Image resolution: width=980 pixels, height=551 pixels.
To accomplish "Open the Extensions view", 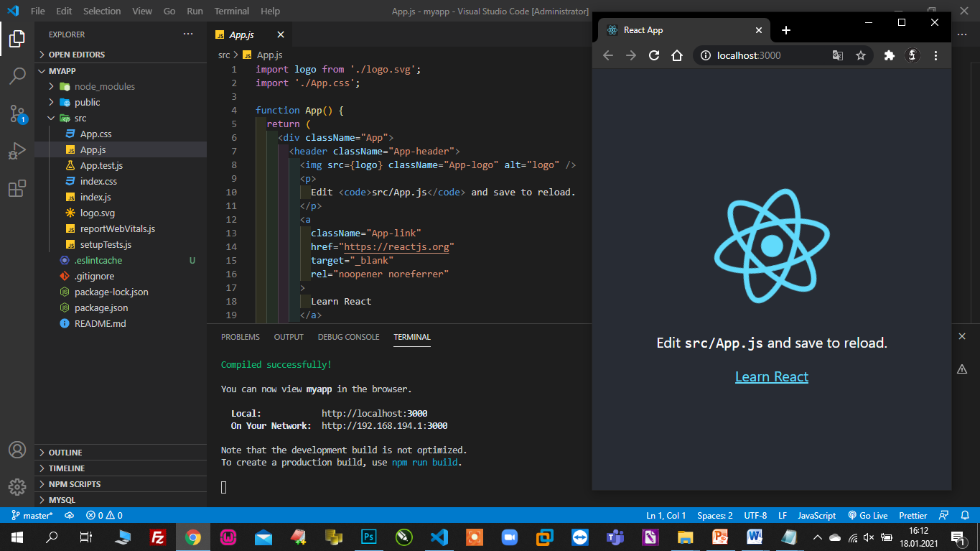I will 17,189.
